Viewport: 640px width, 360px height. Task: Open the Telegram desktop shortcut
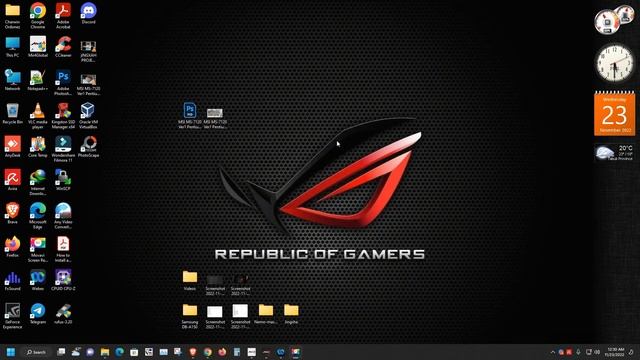coord(38,313)
